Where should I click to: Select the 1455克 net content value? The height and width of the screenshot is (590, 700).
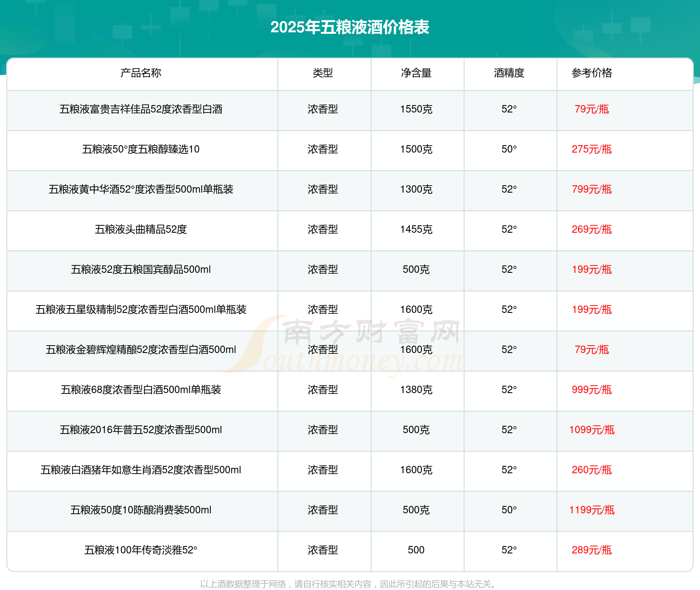pos(416,229)
